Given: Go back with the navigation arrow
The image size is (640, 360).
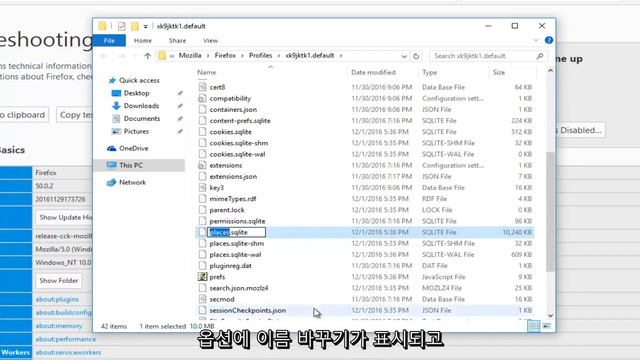Looking at the screenshot, I should [x=104, y=56].
